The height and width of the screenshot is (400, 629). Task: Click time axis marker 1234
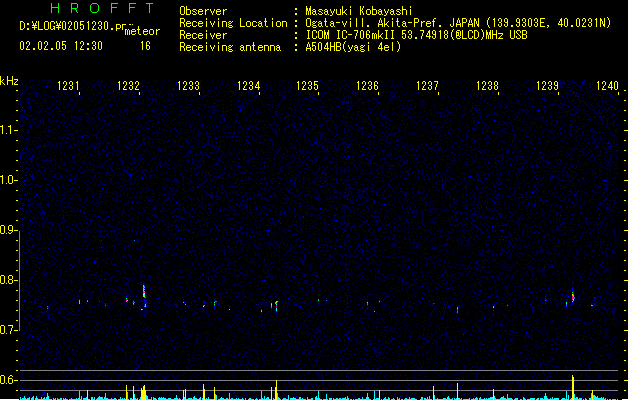click(248, 86)
